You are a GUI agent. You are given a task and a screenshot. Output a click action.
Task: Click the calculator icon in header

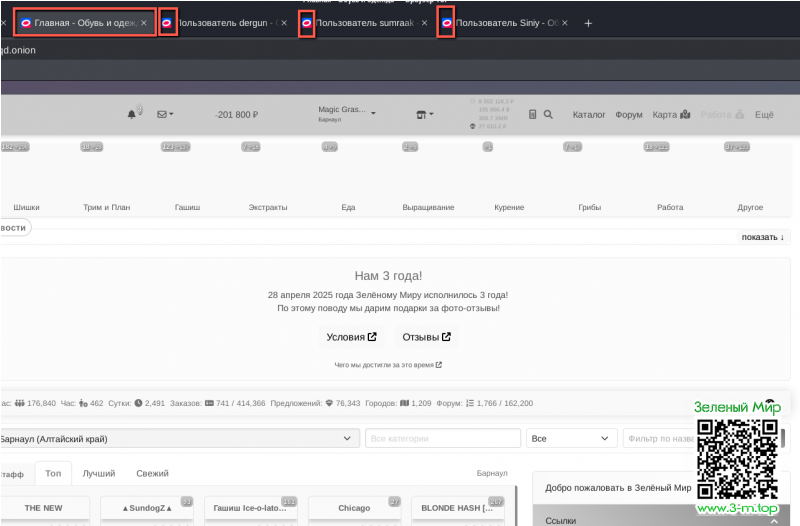pyautogui.click(x=533, y=114)
